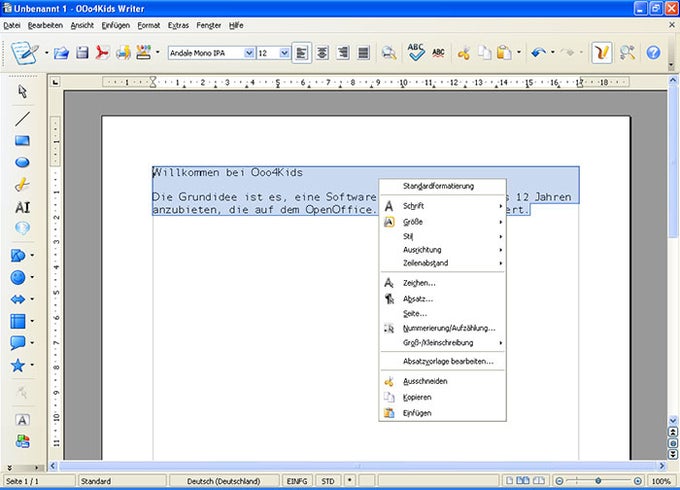
Task: Expand Größe submenu in context menu
Action: coord(443,222)
